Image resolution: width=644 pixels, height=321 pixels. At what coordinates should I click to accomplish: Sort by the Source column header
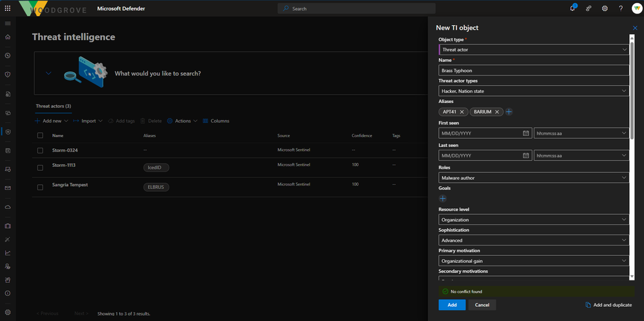tap(284, 135)
